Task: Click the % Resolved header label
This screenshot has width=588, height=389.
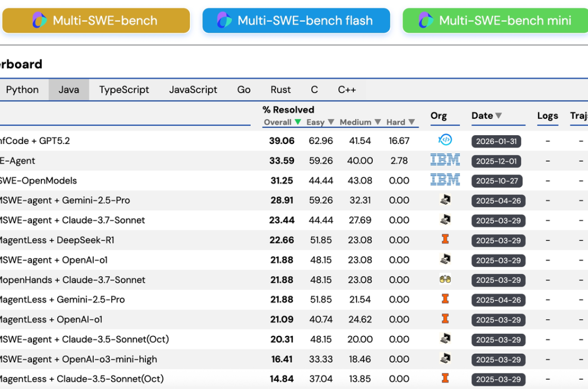Action: click(288, 110)
